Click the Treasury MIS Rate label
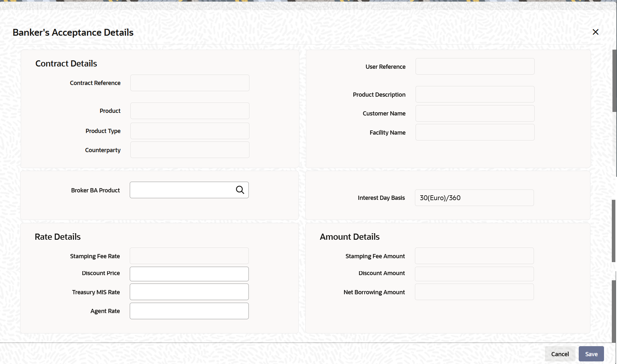 click(96, 292)
